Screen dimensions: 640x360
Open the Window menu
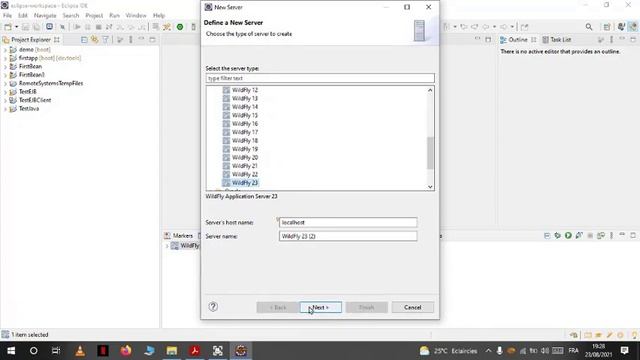click(x=136, y=16)
